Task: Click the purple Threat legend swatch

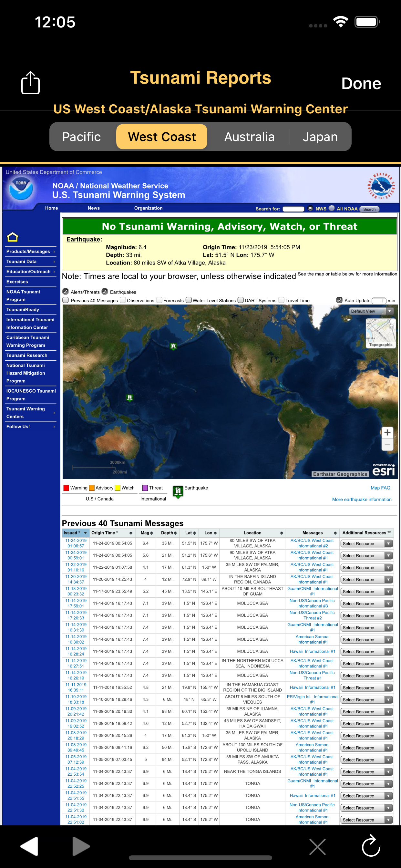Action: 145,488
